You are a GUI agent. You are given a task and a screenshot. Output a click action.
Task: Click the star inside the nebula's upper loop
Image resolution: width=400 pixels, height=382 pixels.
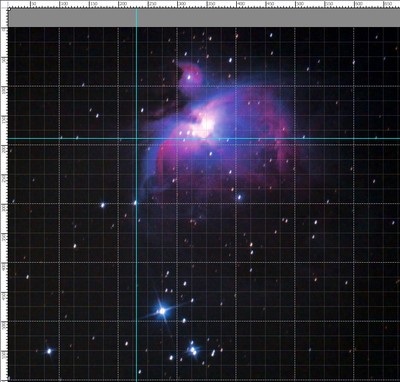point(189,77)
